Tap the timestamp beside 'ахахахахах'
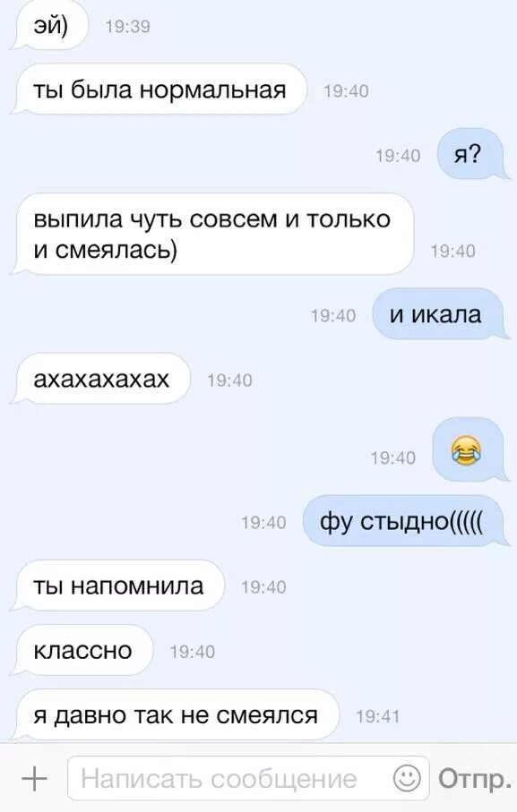The width and height of the screenshot is (517, 812). tap(230, 380)
